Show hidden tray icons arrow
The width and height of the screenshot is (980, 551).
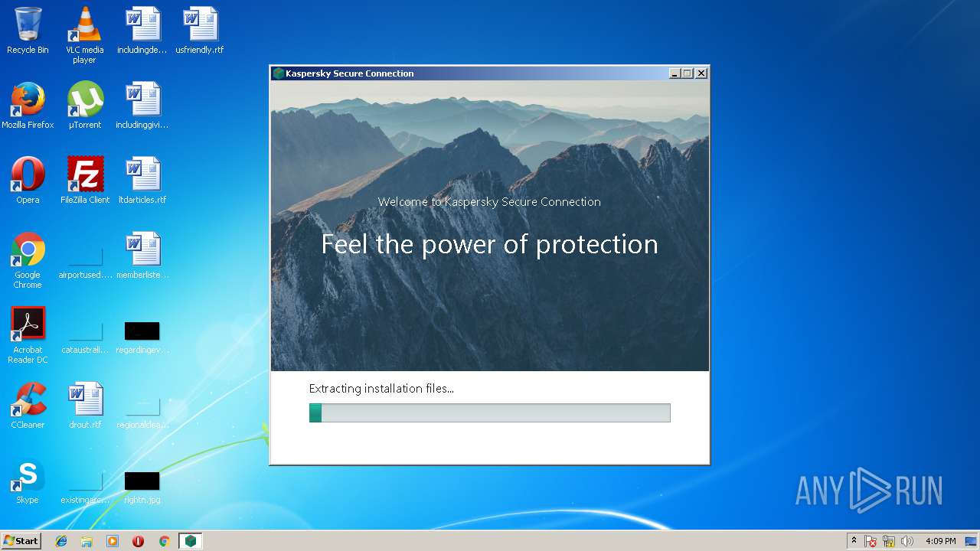854,541
